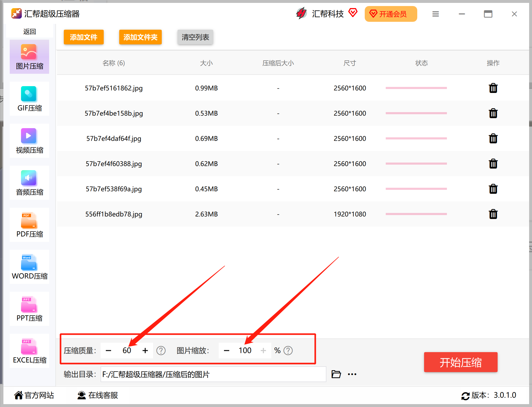Click progress bar of 57b7ef4daf64f.jpg

(416, 138)
